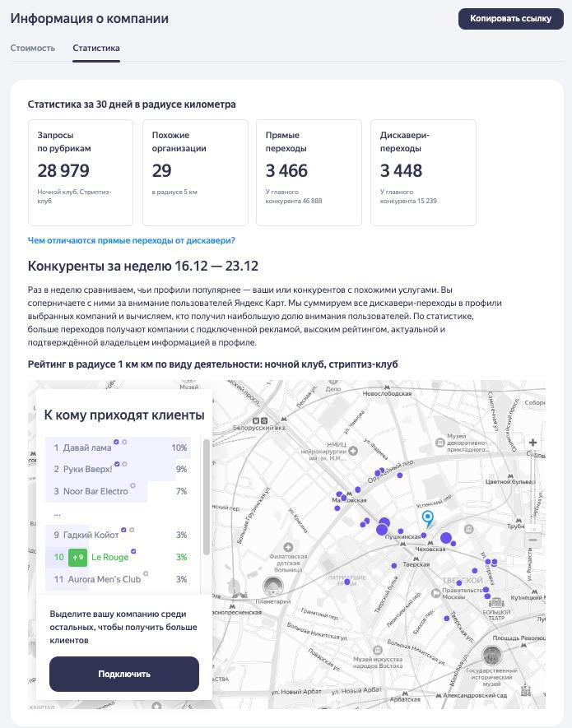572x728 pixels.
Task: Switch to the Стоимость tab
Action: click(33, 48)
